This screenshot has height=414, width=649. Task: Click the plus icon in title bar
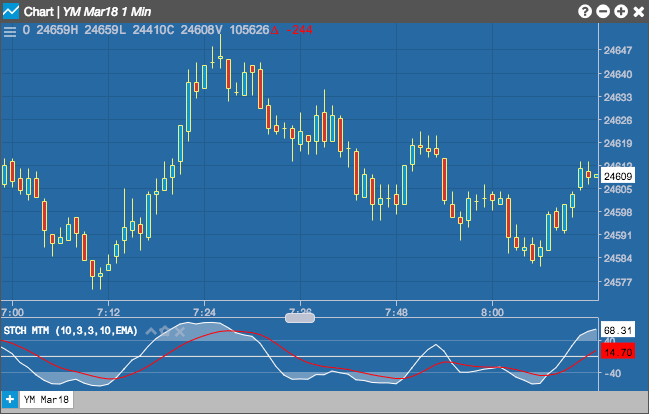[x=620, y=12]
